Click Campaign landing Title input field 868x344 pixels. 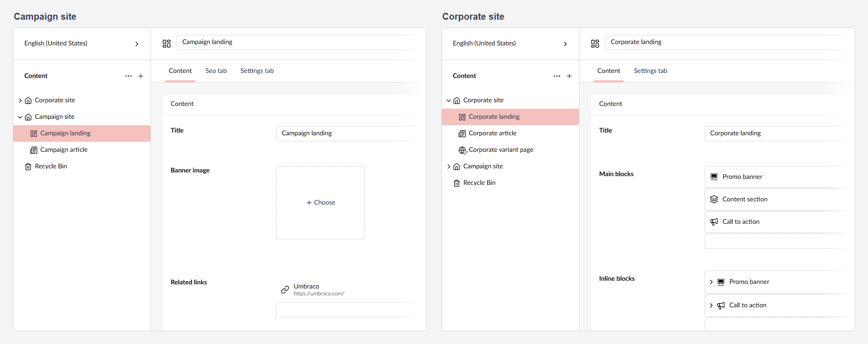351,133
